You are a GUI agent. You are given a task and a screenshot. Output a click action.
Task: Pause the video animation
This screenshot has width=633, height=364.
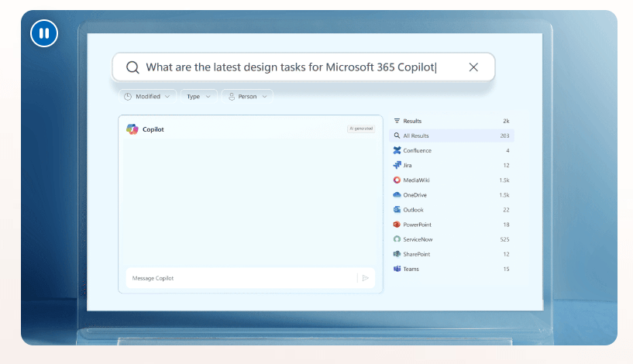pyautogui.click(x=44, y=33)
